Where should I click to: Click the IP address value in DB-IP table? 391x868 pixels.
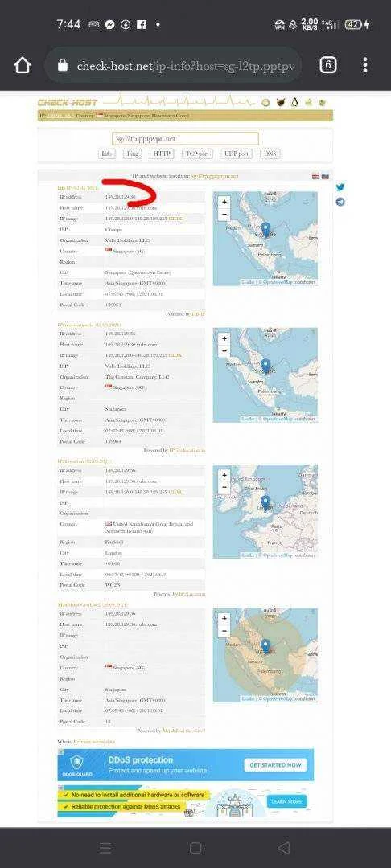pos(121,197)
